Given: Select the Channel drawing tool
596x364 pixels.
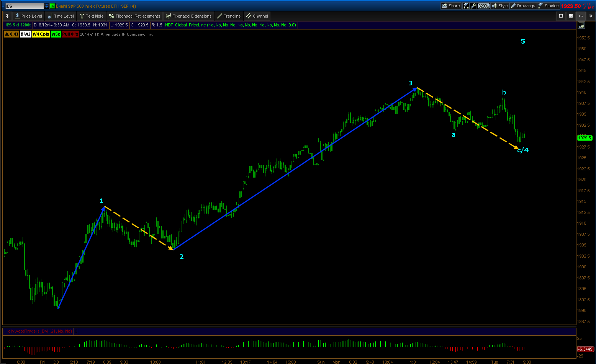Looking at the screenshot, I should tap(257, 16).
